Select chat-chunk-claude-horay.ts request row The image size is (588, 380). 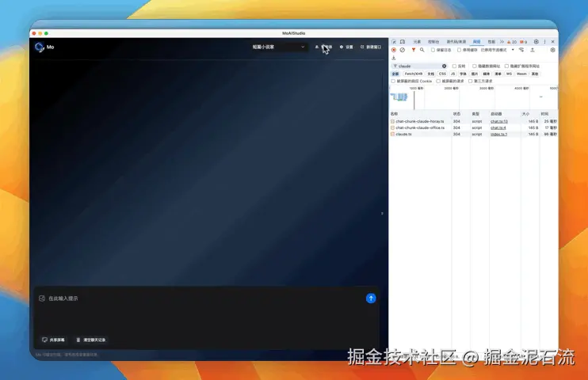(x=474, y=121)
